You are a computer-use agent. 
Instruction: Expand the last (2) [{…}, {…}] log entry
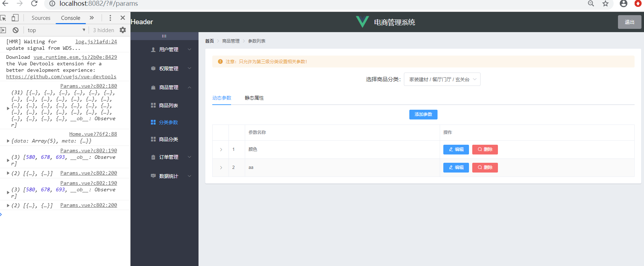pos(8,205)
